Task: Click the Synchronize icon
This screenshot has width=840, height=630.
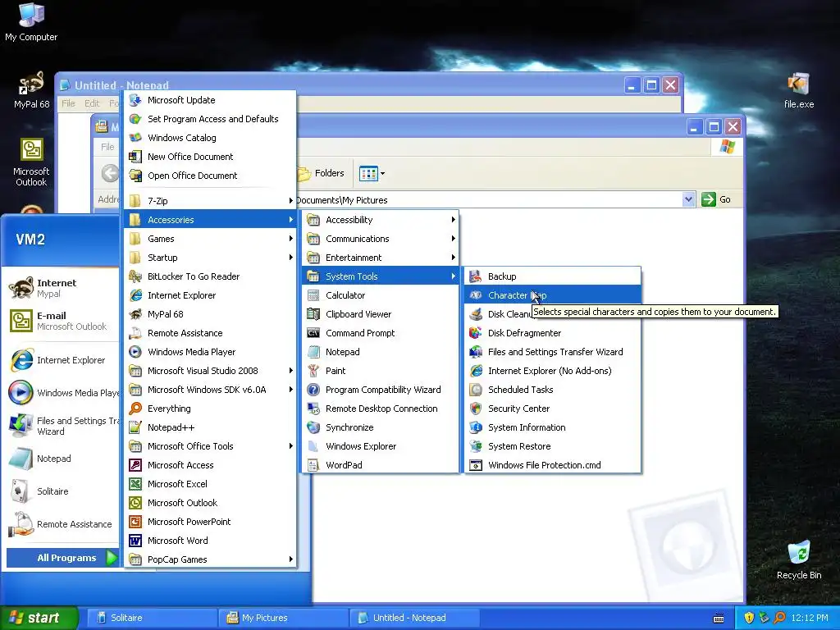Action: (x=313, y=427)
